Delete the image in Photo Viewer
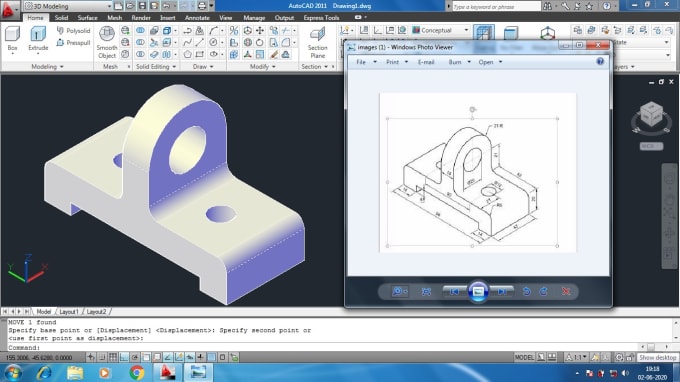The height and width of the screenshot is (382, 680). pyautogui.click(x=566, y=291)
